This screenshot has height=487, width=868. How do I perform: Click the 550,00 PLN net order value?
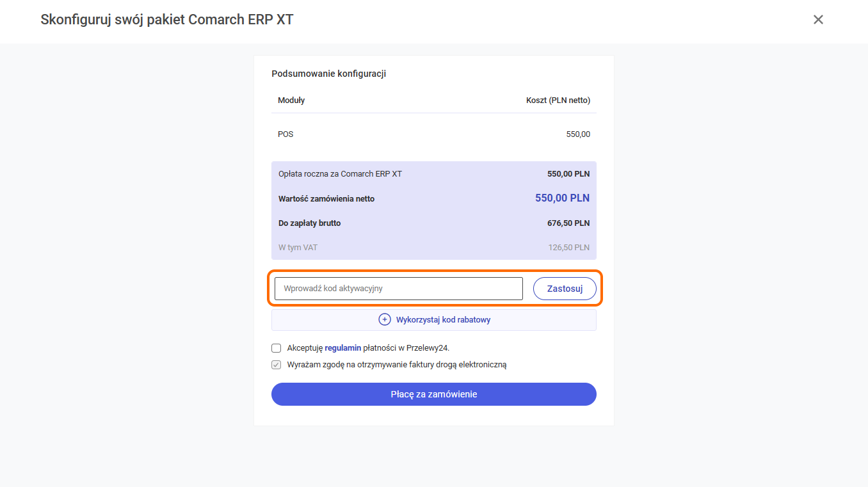click(x=562, y=198)
